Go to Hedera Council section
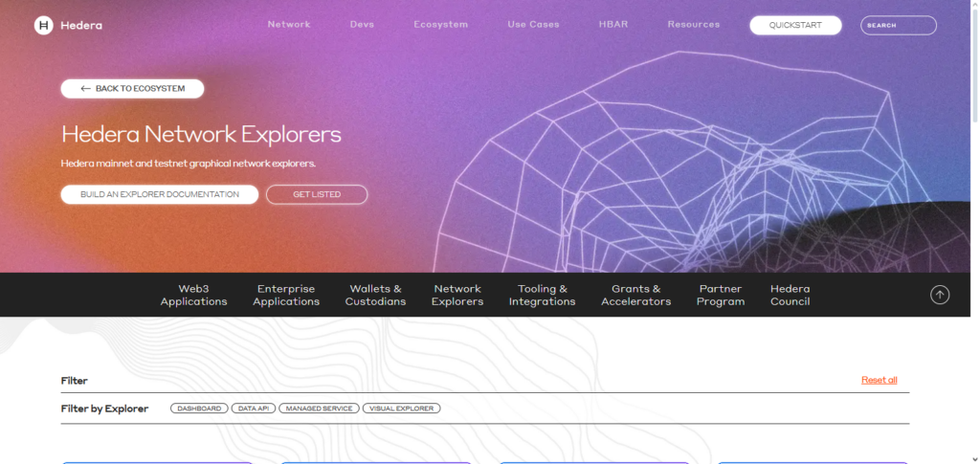The height and width of the screenshot is (464, 980). [790, 295]
